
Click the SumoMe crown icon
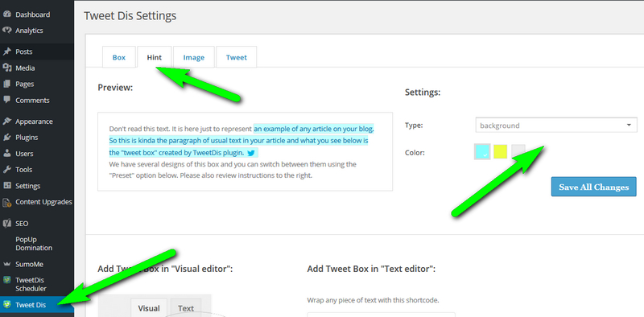point(6,264)
